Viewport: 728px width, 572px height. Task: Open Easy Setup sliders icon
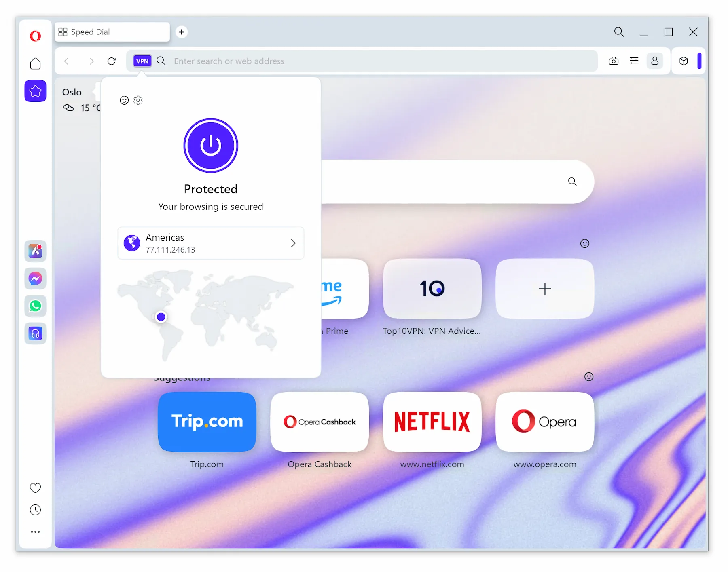[x=634, y=61]
